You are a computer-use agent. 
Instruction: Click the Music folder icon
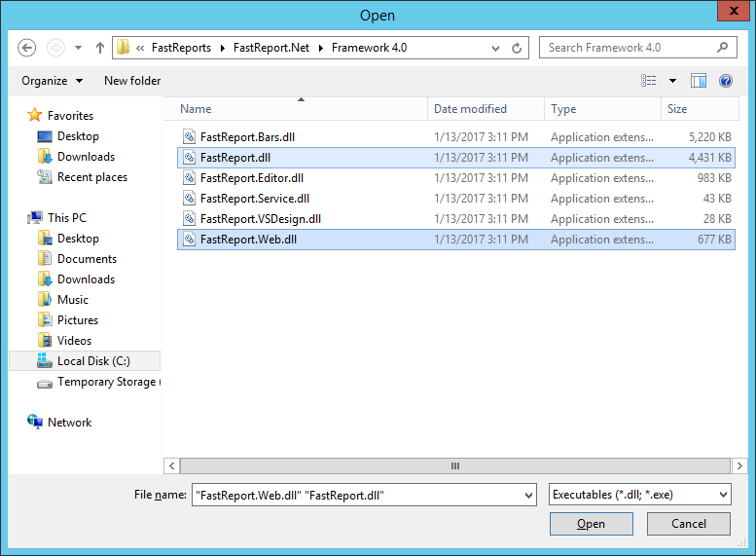click(45, 299)
